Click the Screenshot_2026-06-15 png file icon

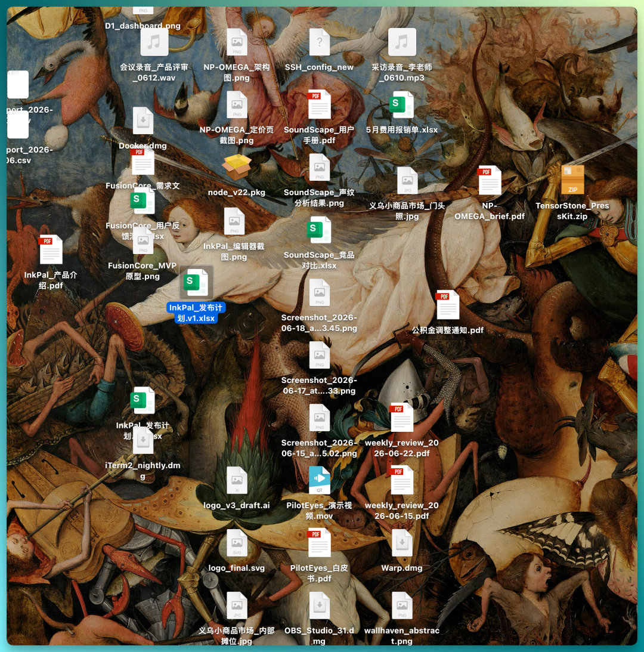point(319,418)
